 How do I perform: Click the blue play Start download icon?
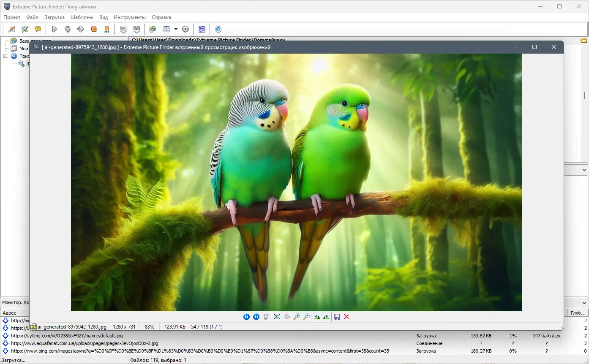pyautogui.click(x=55, y=29)
